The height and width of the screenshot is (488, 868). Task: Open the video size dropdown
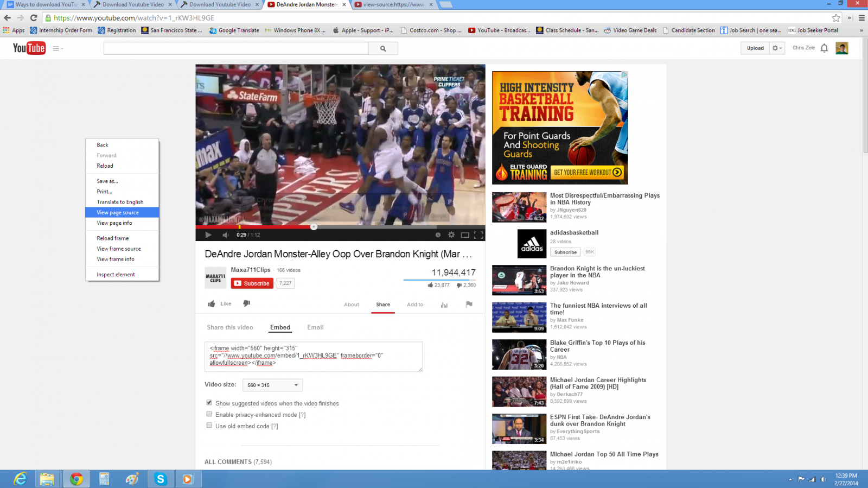point(272,385)
